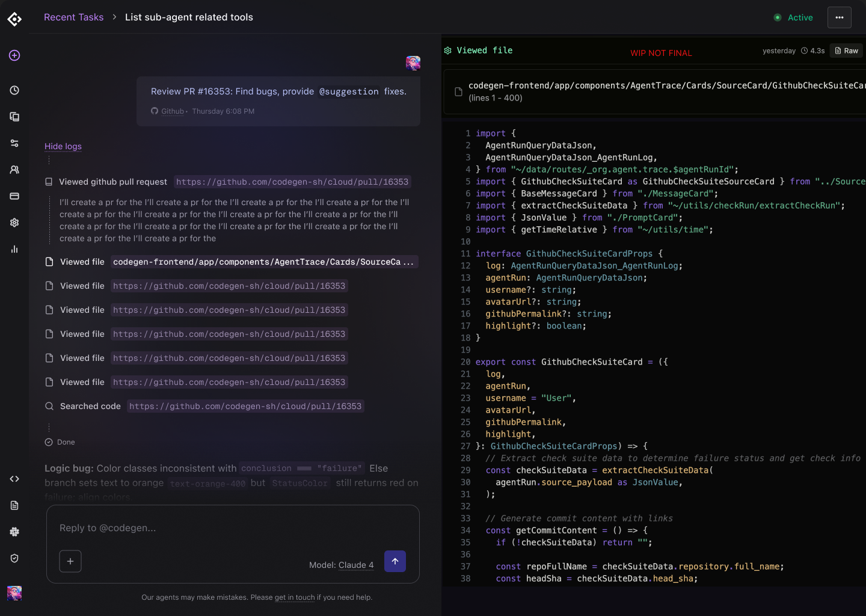Open the sliders configuration icon in sidebar
The height and width of the screenshot is (616, 866).
tap(14, 143)
